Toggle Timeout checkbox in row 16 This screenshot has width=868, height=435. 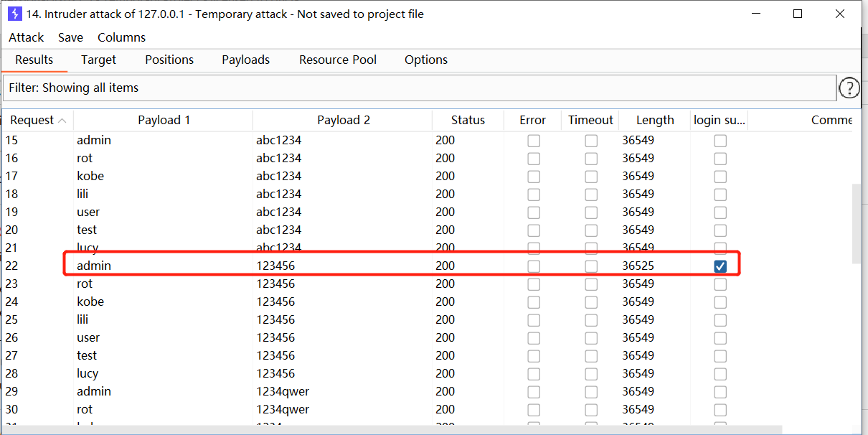(x=591, y=159)
